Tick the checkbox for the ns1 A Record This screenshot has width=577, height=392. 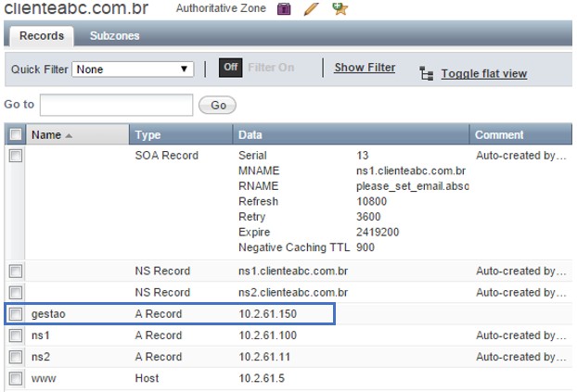[15, 335]
